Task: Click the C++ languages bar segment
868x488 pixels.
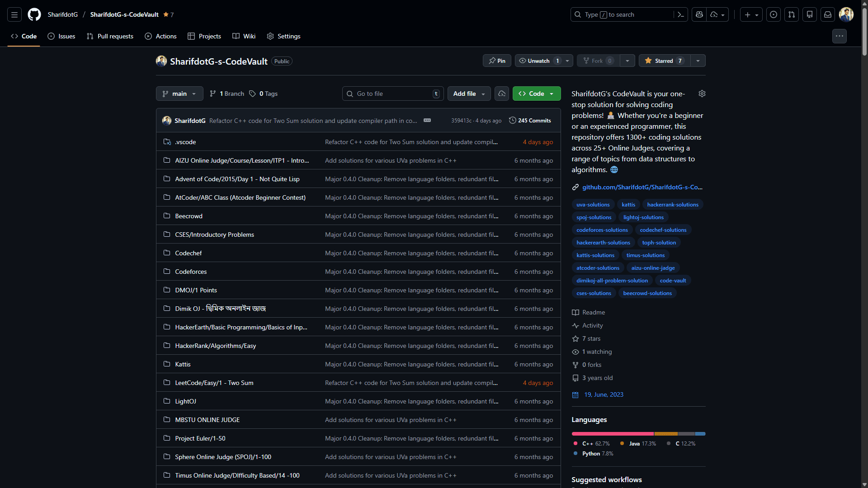Action: coord(613,434)
